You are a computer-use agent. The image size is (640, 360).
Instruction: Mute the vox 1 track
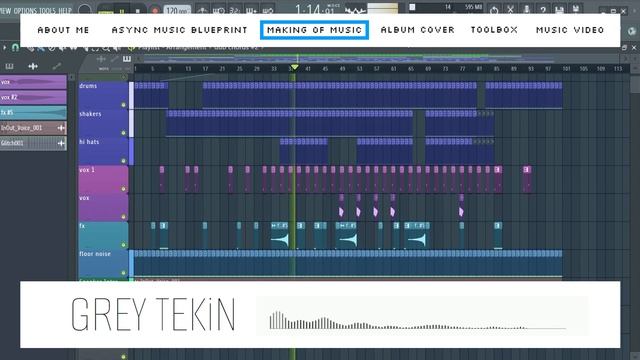tap(123, 189)
